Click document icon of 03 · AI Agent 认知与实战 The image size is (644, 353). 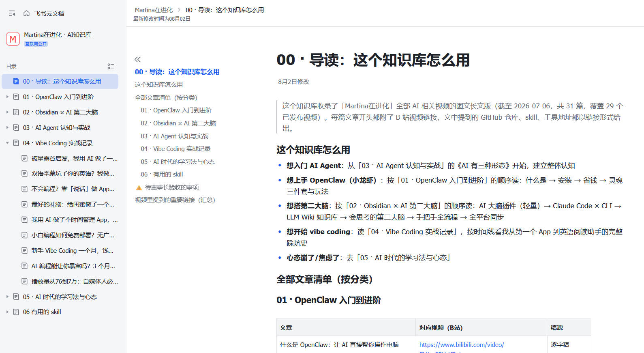pos(16,127)
